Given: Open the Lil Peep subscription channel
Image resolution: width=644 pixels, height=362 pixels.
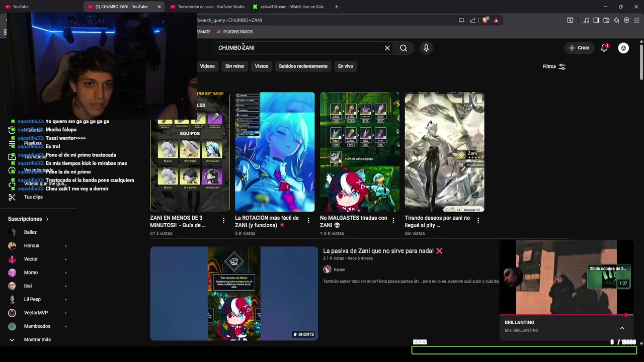Looking at the screenshot, I should tap(32, 299).
